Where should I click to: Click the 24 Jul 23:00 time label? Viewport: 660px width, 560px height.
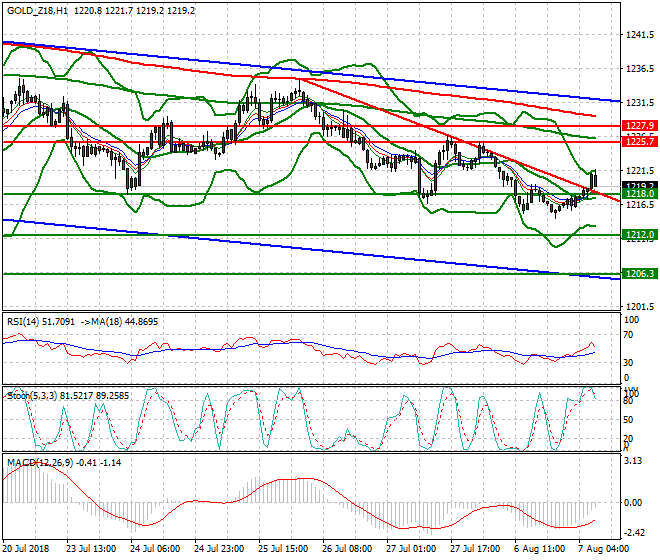tap(219, 549)
